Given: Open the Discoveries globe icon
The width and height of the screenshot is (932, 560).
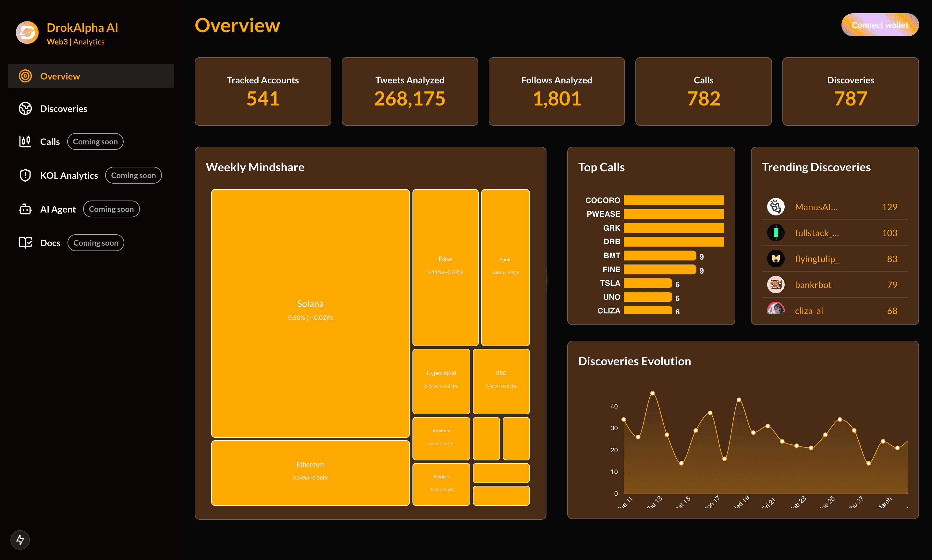Looking at the screenshot, I should tap(25, 109).
